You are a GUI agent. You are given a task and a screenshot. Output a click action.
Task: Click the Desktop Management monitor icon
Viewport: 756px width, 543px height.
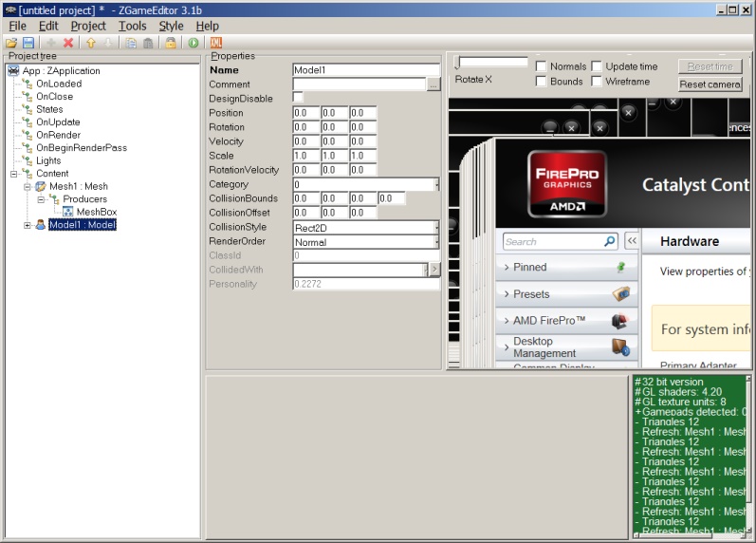tap(621, 347)
